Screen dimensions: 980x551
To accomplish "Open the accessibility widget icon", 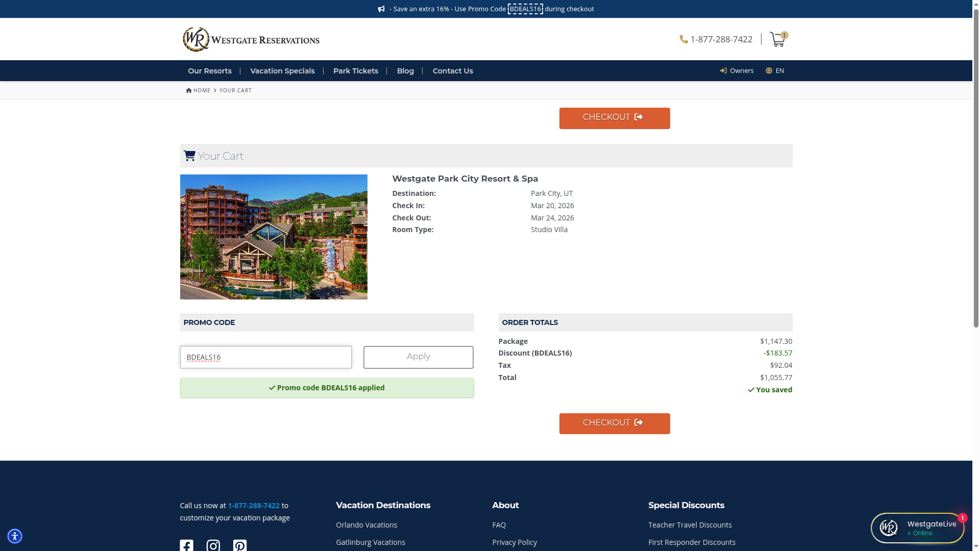I will pos(15,536).
